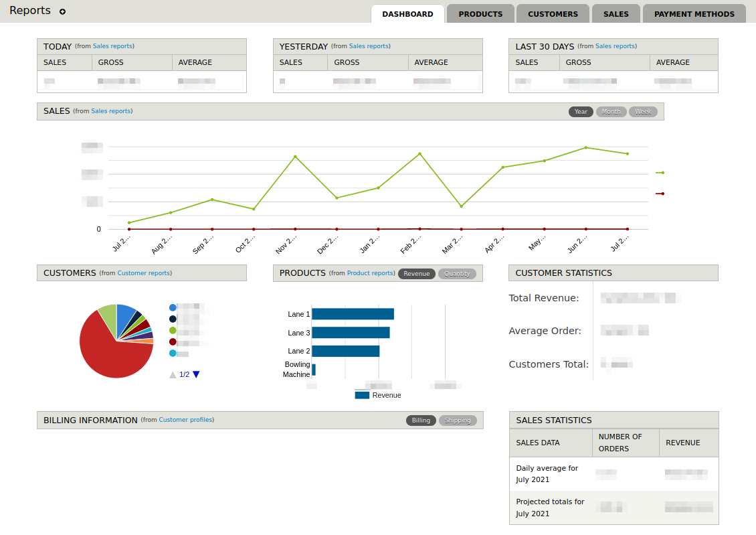Switch sales chart to Week view
The width and height of the screenshot is (756, 535).
(643, 112)
